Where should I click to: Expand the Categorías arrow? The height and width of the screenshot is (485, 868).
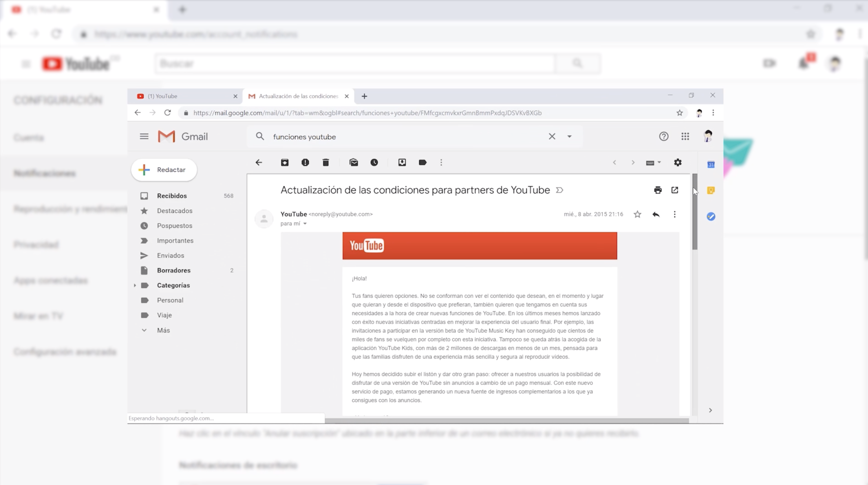point(135,286)
